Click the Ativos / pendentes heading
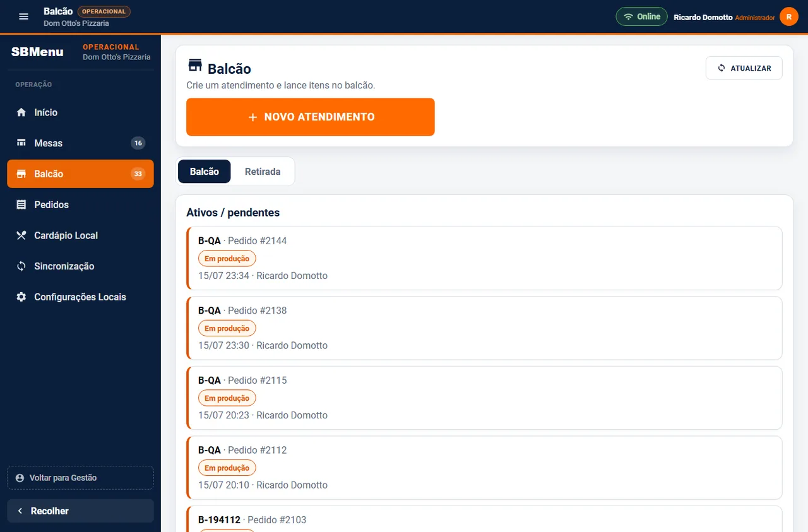This screenshot has width=808, height=532. [233, 213]
